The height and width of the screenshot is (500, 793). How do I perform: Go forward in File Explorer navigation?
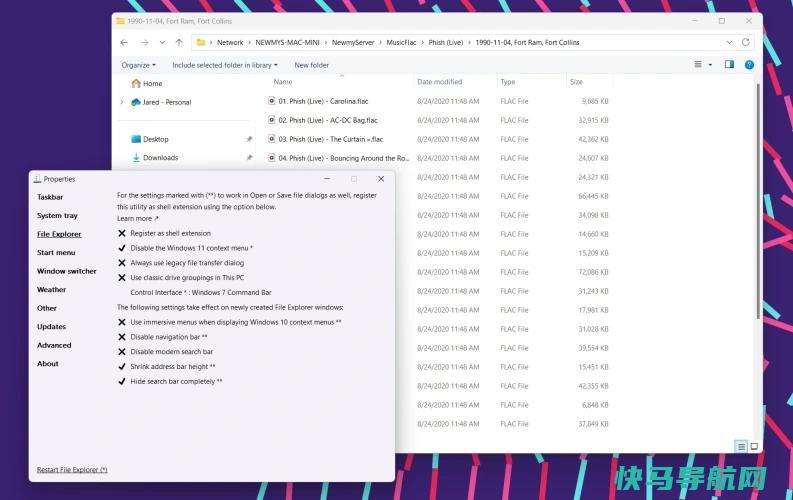click(x=145, y=42)
